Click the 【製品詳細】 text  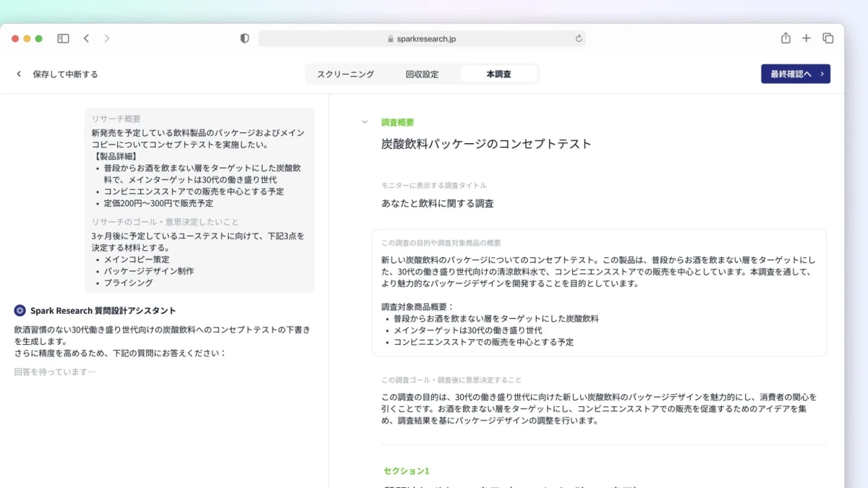pos(116,155)
